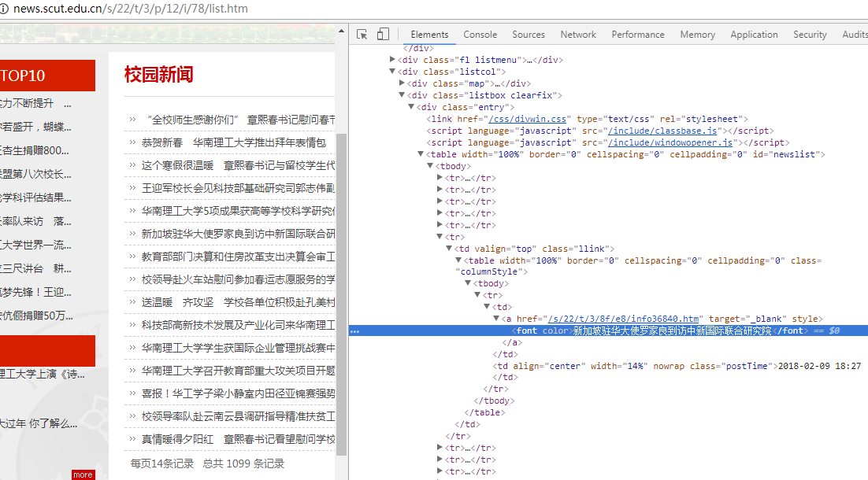Toggle the device toolbar icon
Viewport: 868px width, 480px height.
[x=383, y=35]
